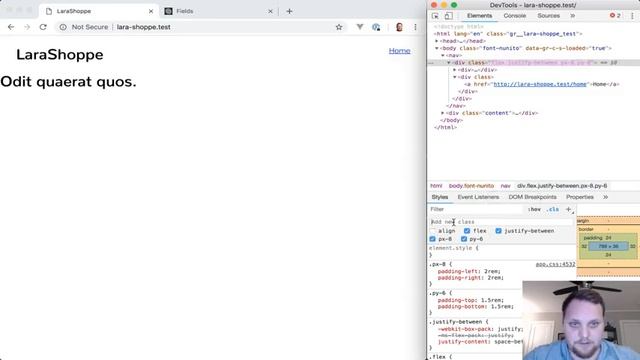
Task: Bookmark page with the star icon
Action: [x=339, y=27]
